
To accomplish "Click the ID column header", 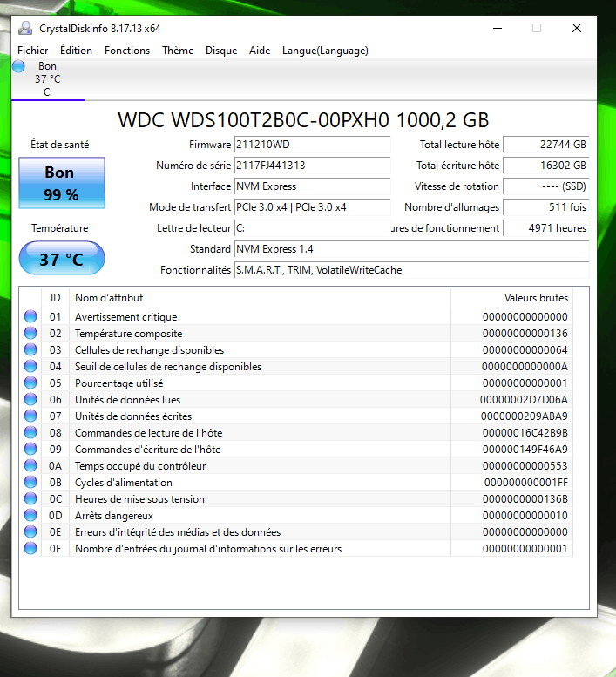I will [55, 298].
